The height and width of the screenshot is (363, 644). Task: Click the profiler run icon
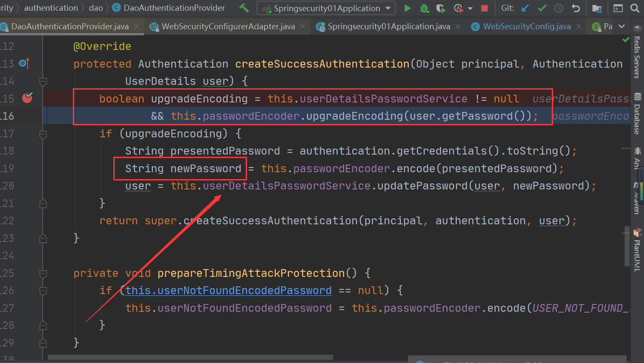pos(458,8)
